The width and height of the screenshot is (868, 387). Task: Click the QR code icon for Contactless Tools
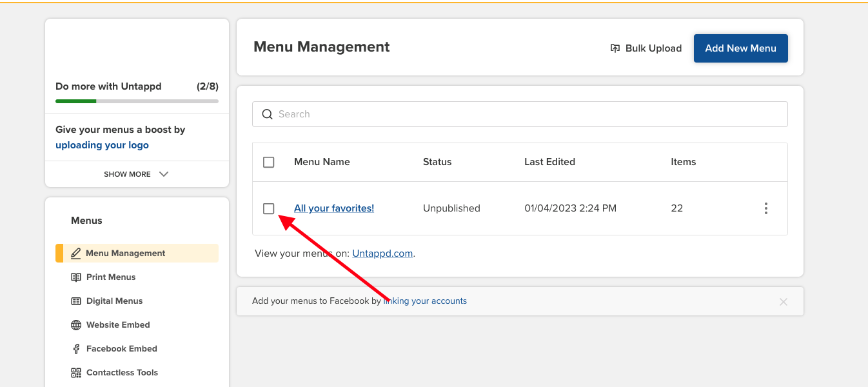(76, 373)
